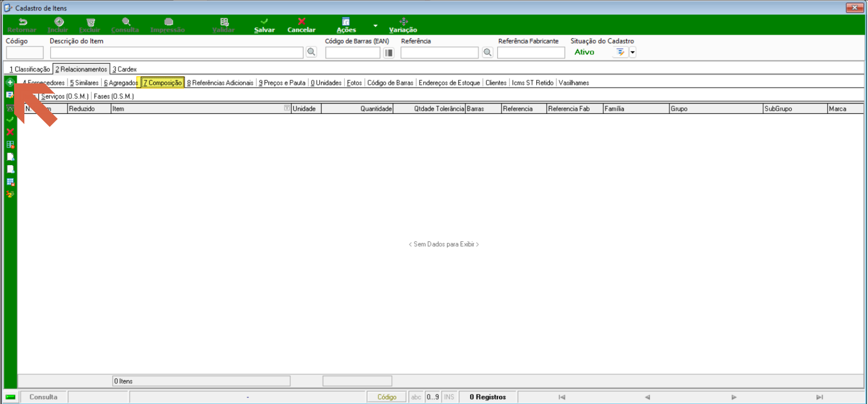Open Situação do Cadastro dropdown arrow
The image size is (868, 404).
pos(632,52)
